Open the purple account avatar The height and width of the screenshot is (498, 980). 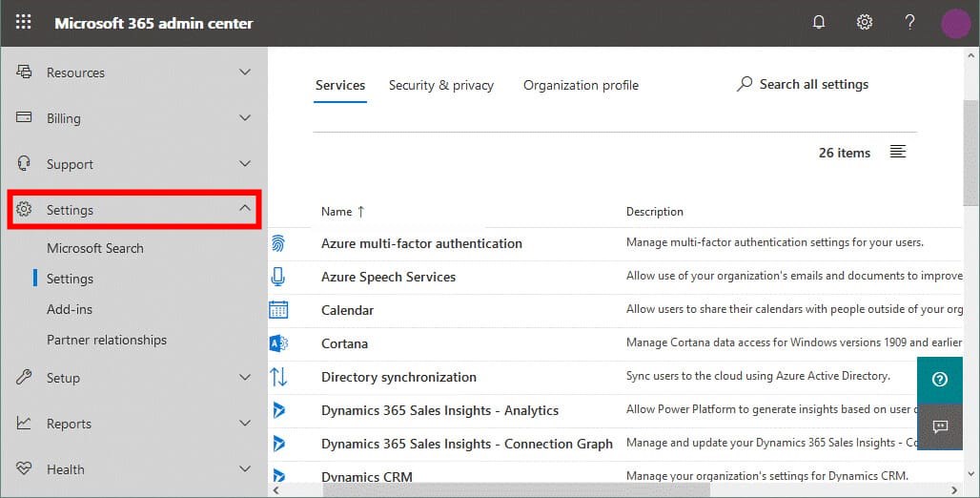pos(955,23)
